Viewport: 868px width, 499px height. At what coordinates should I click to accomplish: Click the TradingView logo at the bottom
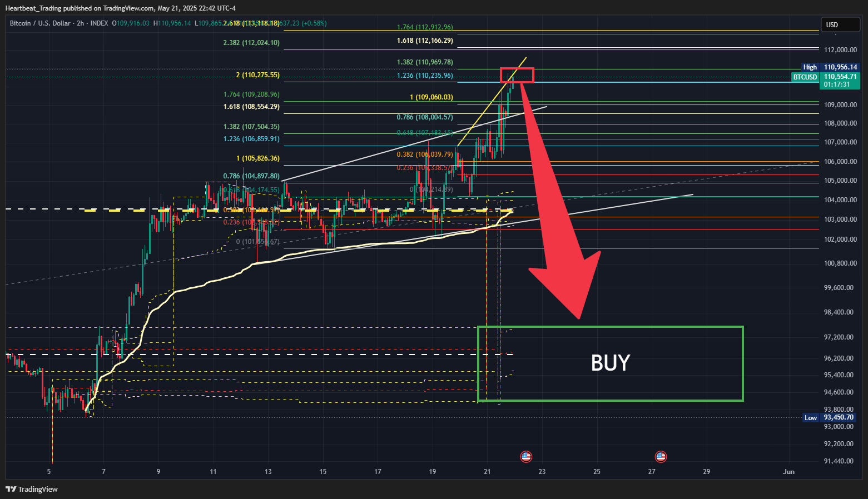(x=32, y=489)
